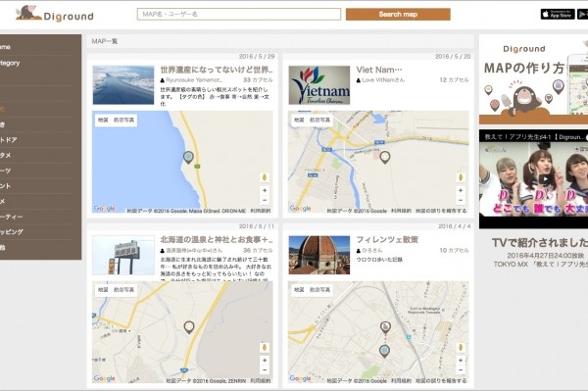The height and width of the screenshot is (391, 588).
Task: Switch 北海道 map to 航空写真 view
Action: [123, 290]
